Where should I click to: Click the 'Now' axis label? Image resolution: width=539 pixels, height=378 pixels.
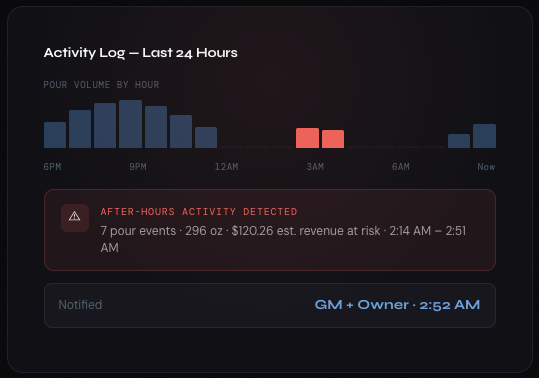tap(486, 167)
